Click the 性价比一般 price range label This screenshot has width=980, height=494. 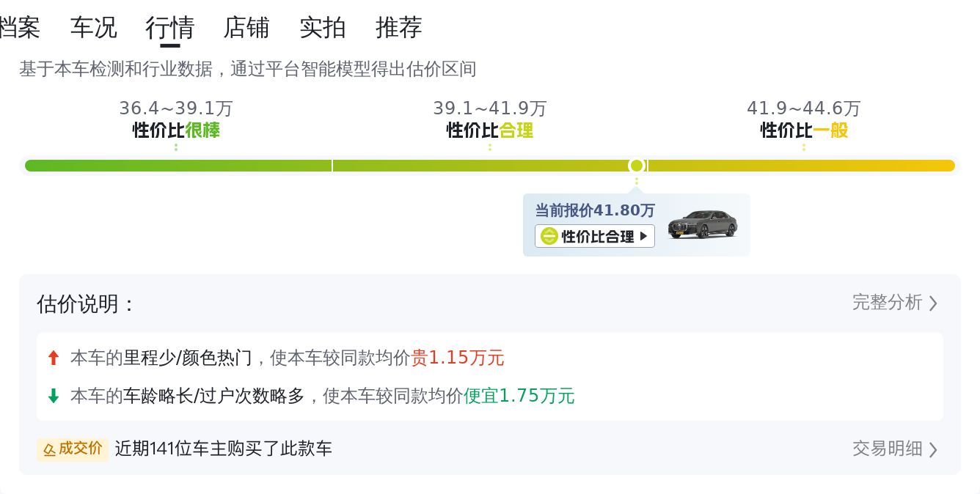pos(804,130)
